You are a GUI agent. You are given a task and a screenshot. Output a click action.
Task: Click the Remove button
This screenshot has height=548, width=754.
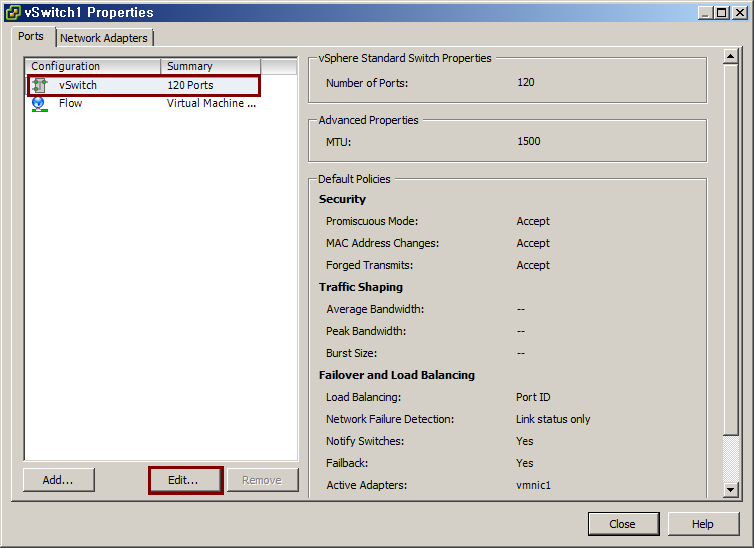pos(262,480)
